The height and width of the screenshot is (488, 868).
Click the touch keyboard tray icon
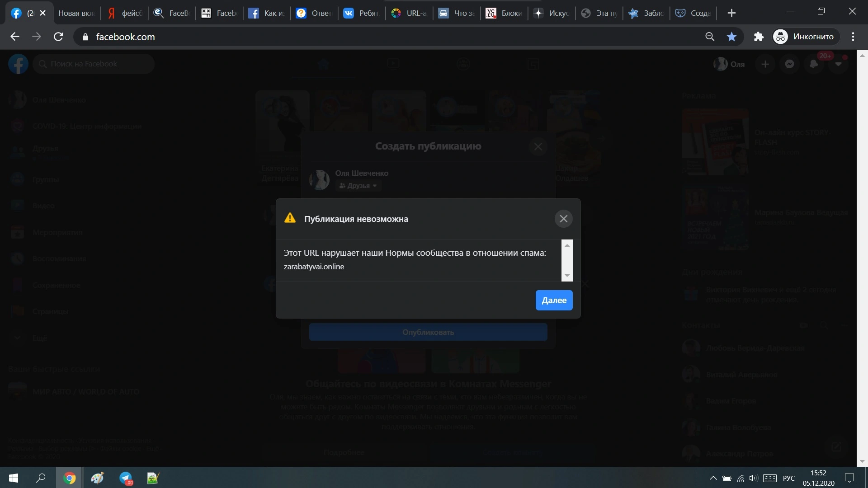click(x=770, y=478)
